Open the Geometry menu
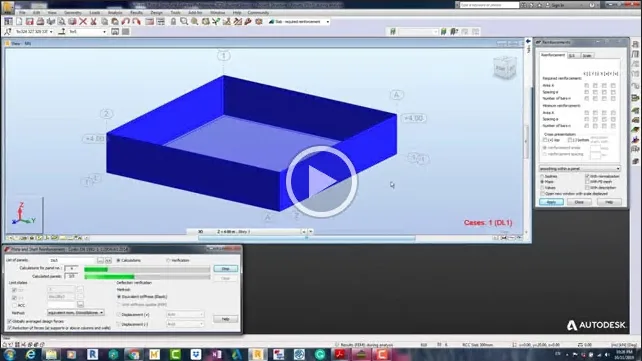Screen dimensions: 642x361 pos(72,13)
